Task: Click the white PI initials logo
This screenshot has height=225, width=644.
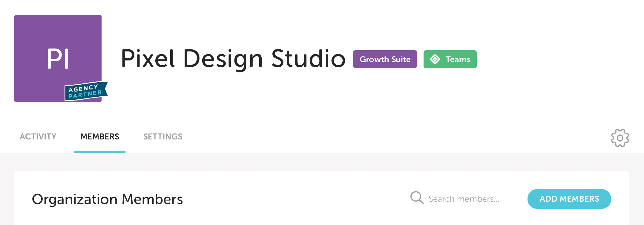Action: tap(58, 59)
